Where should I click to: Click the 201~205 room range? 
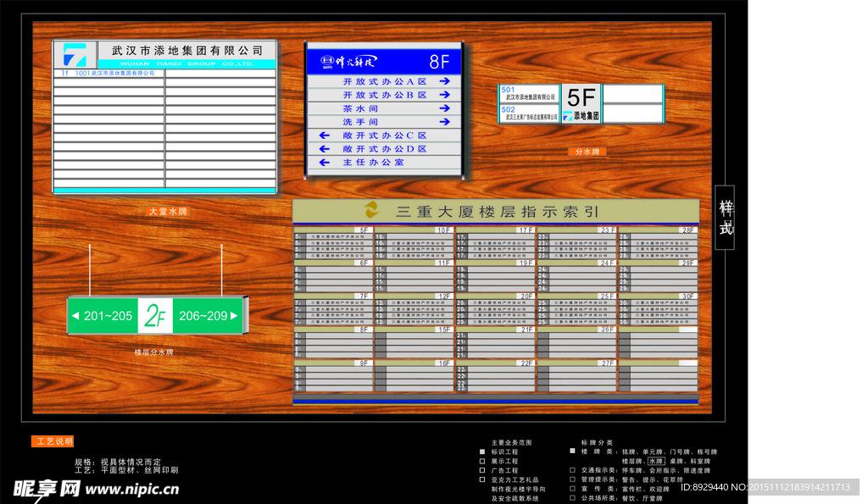(x=108, y=316)
